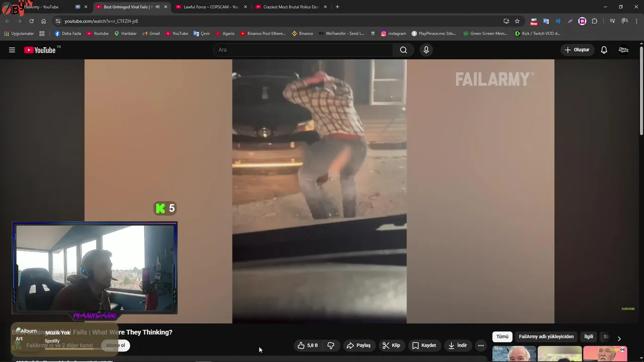Open the Daha Fazla Facebook bookmark

(67, 34)
